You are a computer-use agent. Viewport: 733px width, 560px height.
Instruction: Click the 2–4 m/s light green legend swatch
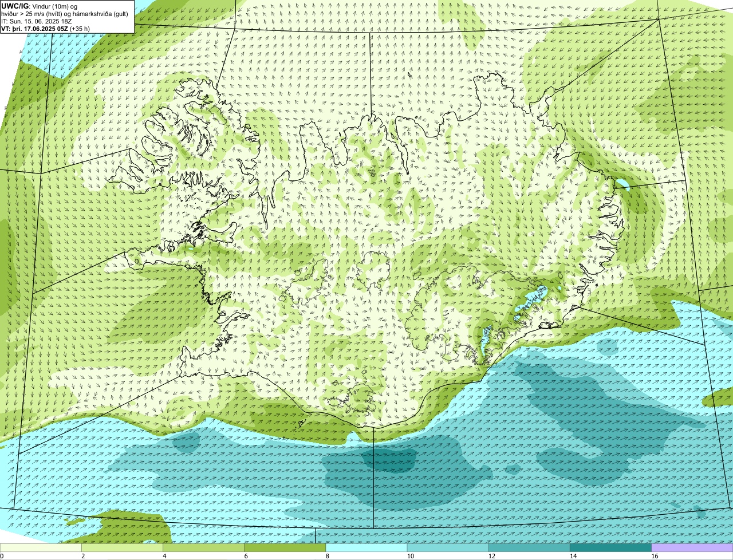coord(122,548)
